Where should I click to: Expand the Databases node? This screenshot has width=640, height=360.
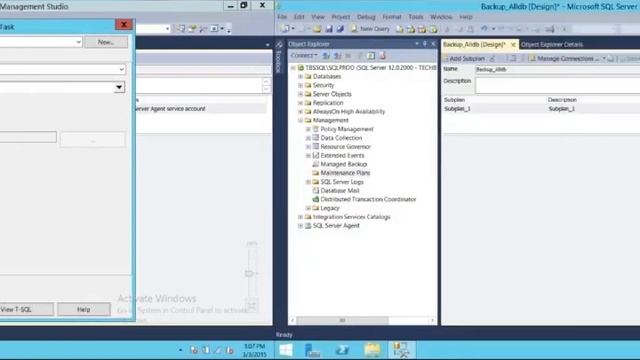point(300,76)
